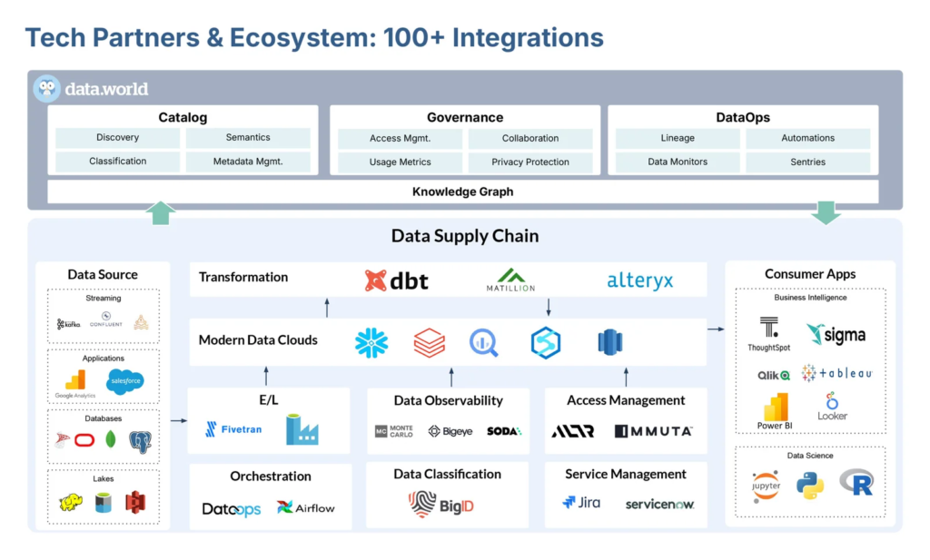The width and height of the screenshot is (930, 560).
Task: Select the Looker logo
Action: [x=832, y=407]
